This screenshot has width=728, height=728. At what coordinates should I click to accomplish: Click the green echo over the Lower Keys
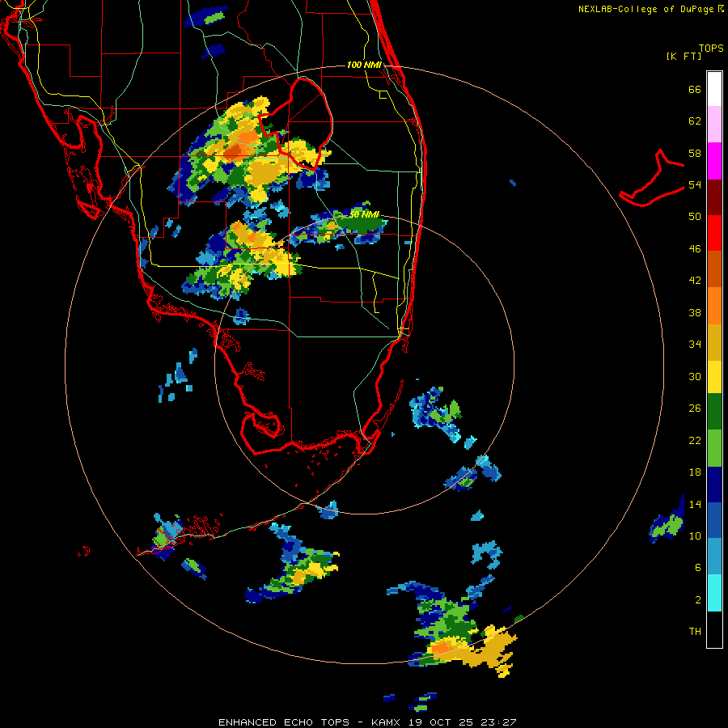coord(160,539)
